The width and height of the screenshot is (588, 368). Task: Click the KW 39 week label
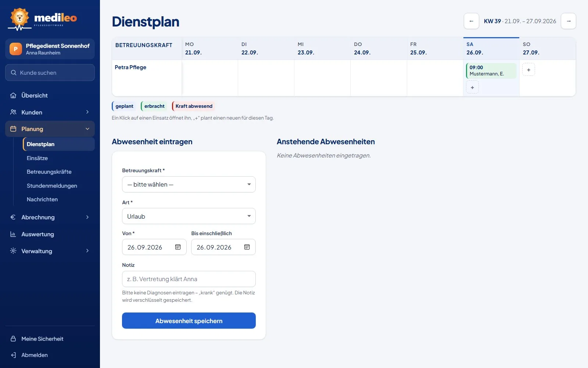tap(492, 21)
